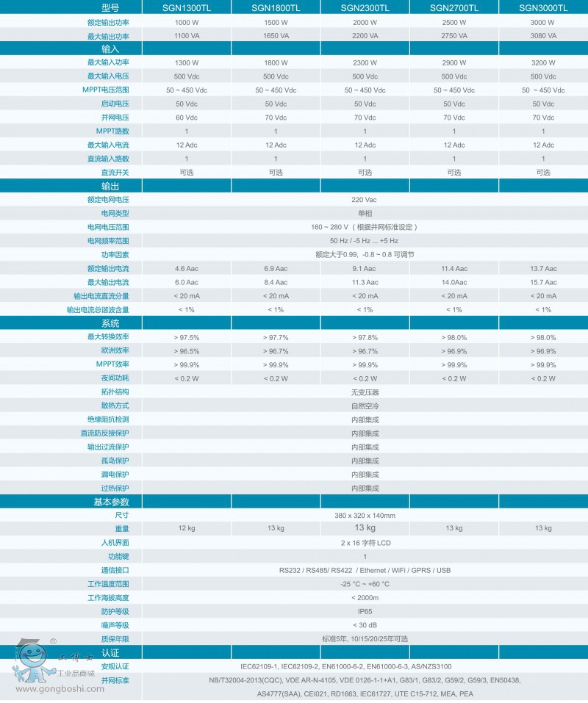588x703 pixels.
Task: Click the 工业品商城 watermark text
Action: (x=76, y=674)
